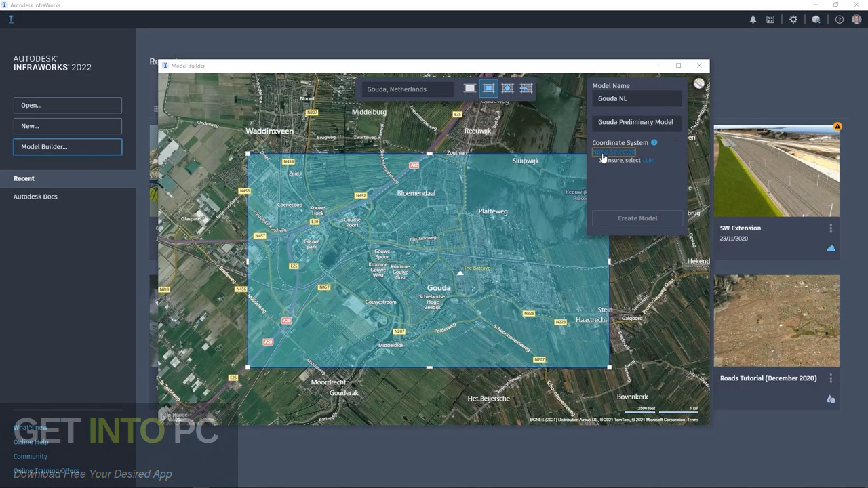Close the Model Builder dialog
The width and height of the screenshot is (868, 488).
[x=699, y=66]
